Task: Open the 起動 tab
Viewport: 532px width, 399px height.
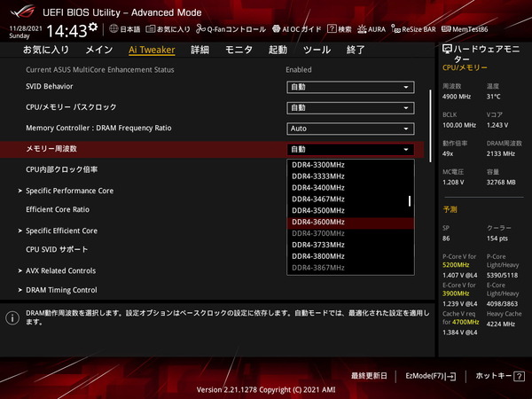Action: [278, 50]
